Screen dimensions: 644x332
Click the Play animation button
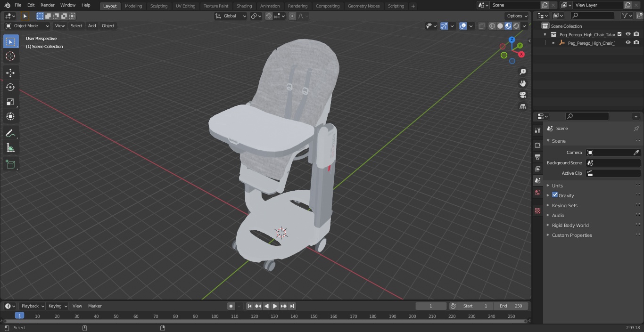275,306
